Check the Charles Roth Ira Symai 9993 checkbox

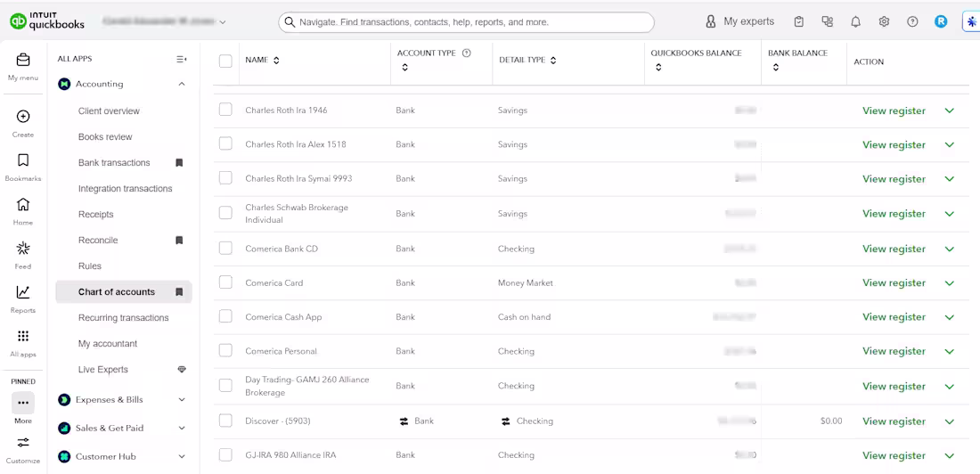(225, 178)
